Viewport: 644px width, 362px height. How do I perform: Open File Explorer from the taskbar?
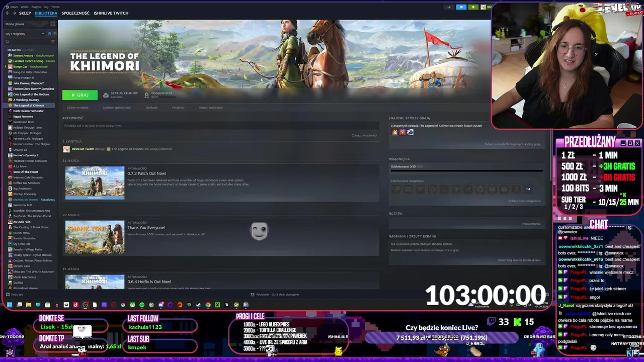tap(28, 305)
